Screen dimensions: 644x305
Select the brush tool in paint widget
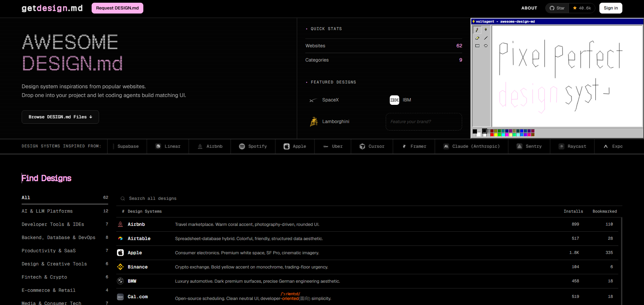(486, 30)
